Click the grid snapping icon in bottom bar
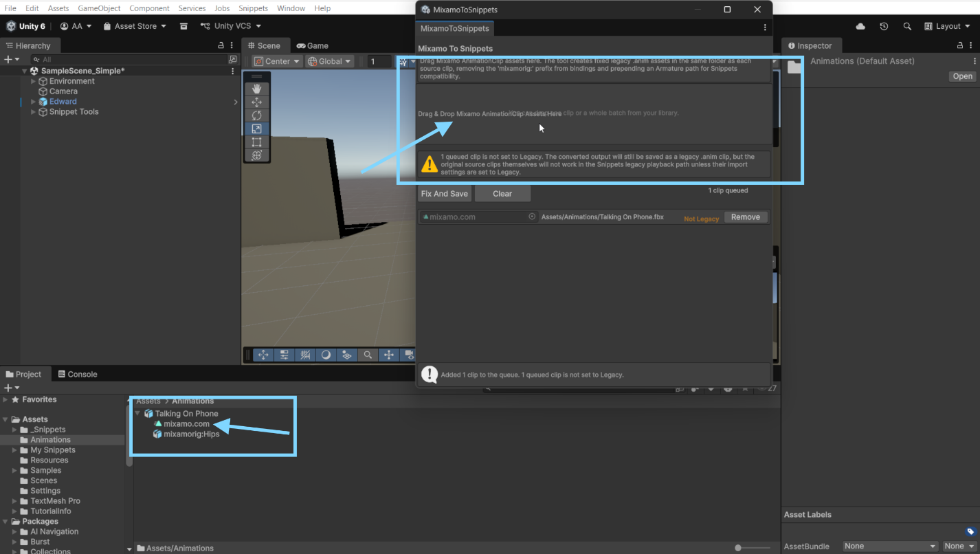The image size is (980, 554). point(305,355)
